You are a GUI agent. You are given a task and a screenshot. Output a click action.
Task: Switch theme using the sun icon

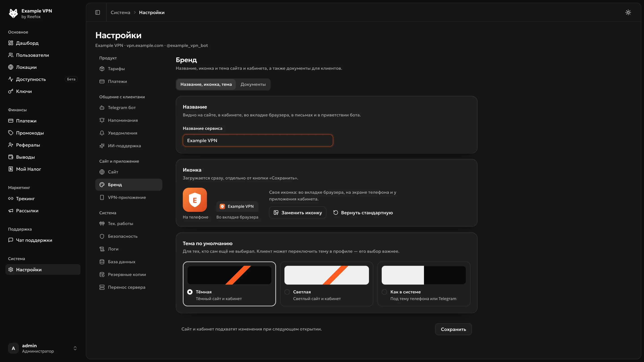(x=628, y=12)
